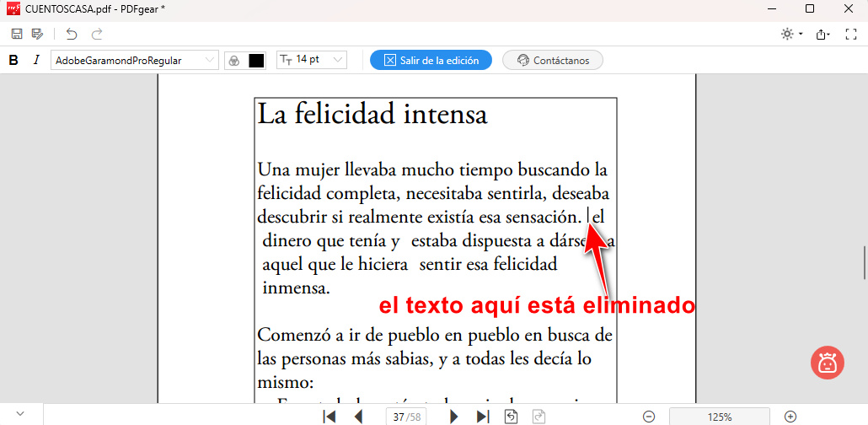The width and height of the screenshot is (868, 425).
Task: Click the PDFgear app logo in title bar
Action: pos(13,8)
